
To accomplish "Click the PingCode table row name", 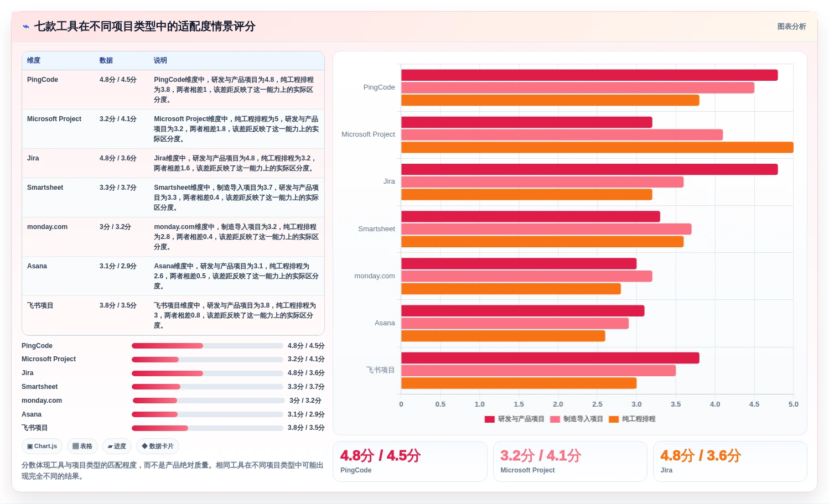I will (43, 80).
